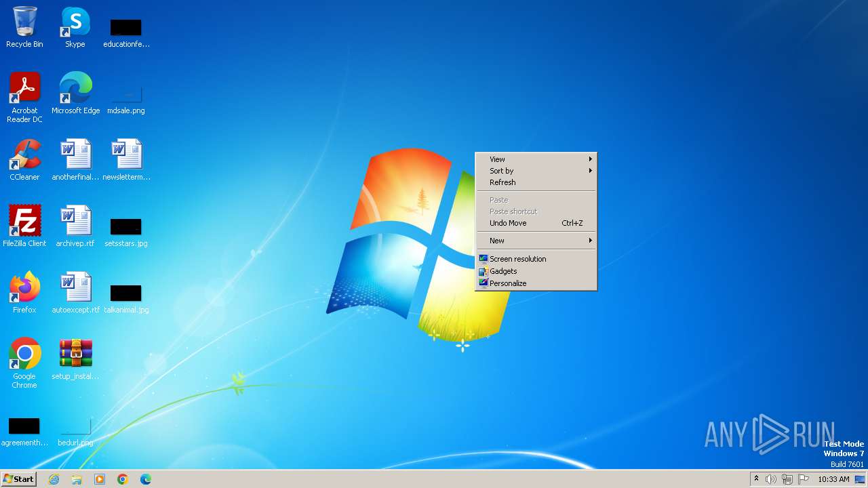Launch Windows Media Player from taskbar
Viewport: 868px width, 488px height.
point(100,479)
